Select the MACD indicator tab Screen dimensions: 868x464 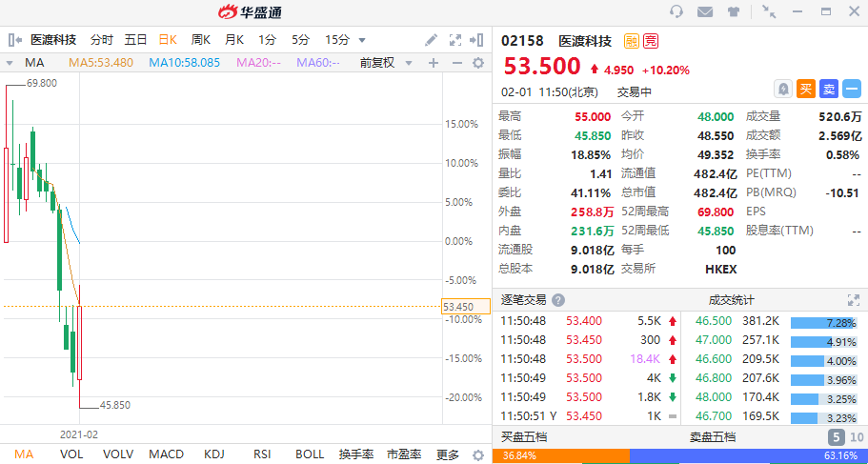(166, 454)
